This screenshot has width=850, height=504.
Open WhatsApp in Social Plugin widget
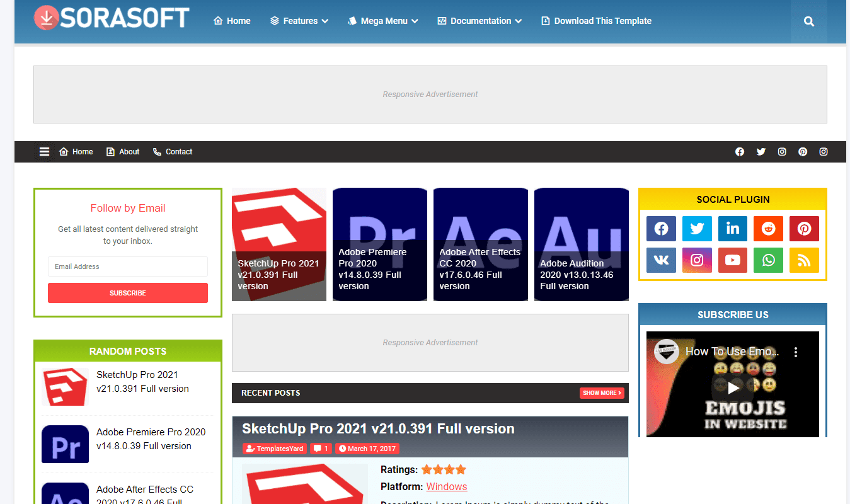pyautogui.click(x=769, y=260)
